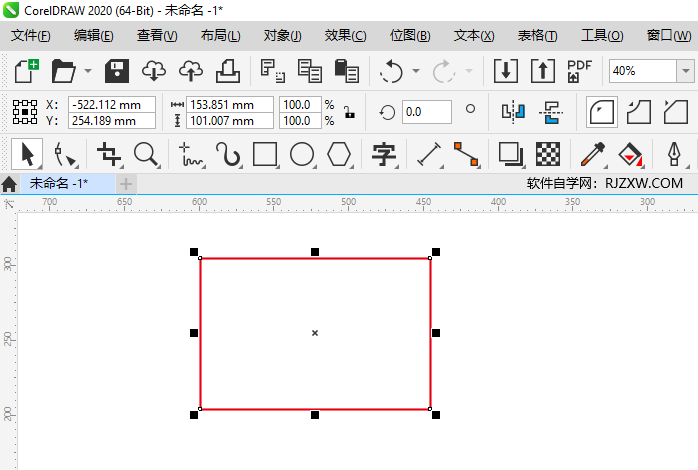Select the Rectangle tool
The image size is (698, 470).
coord(265,154)
